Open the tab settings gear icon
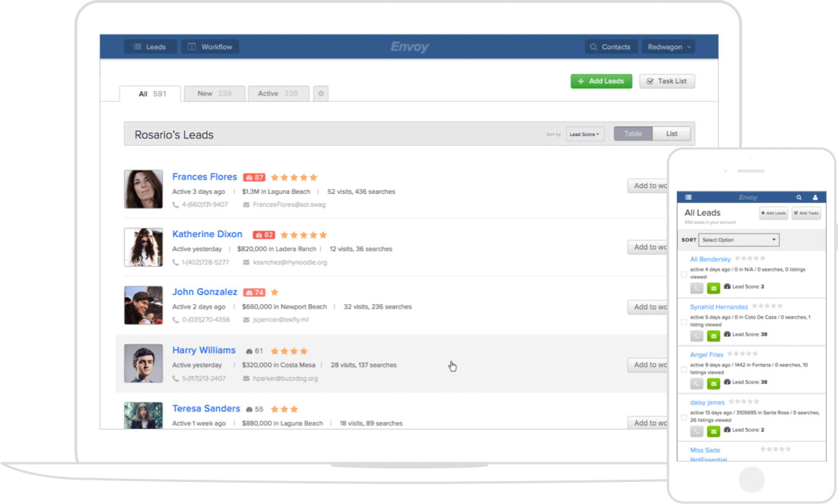838x504 pixels. (321, 94)
